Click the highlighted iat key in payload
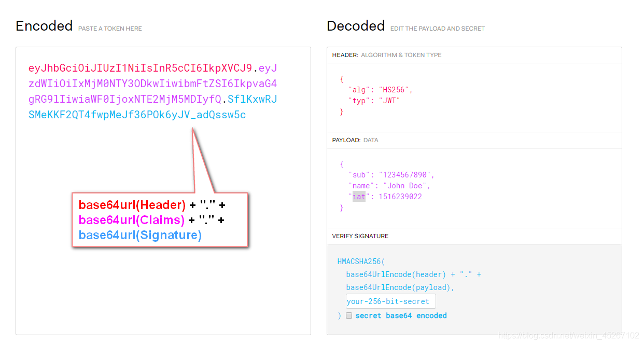Screen dimensions: 644x345 pyautogui.click(x=359, y=197)
